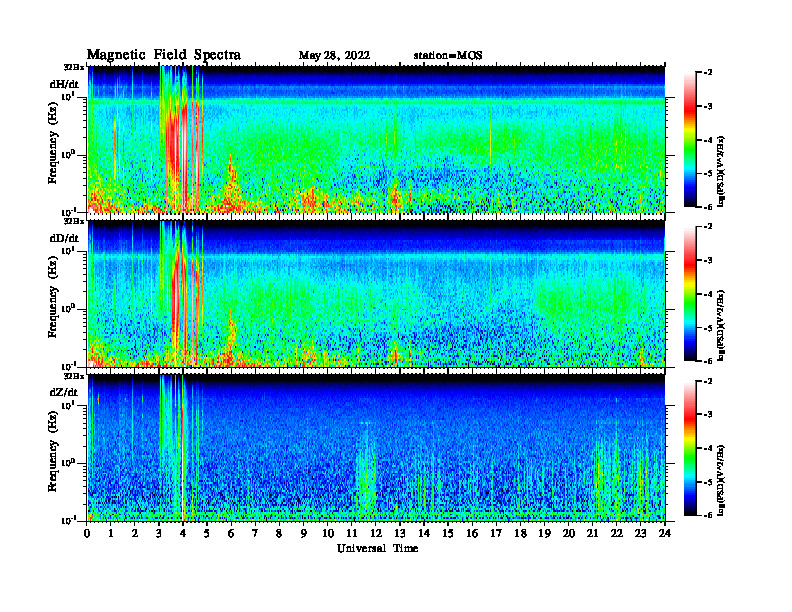Click hour tick label 24 on time axis
The width and height of the screenshot is (792, 612).
[x=665, y=533]
